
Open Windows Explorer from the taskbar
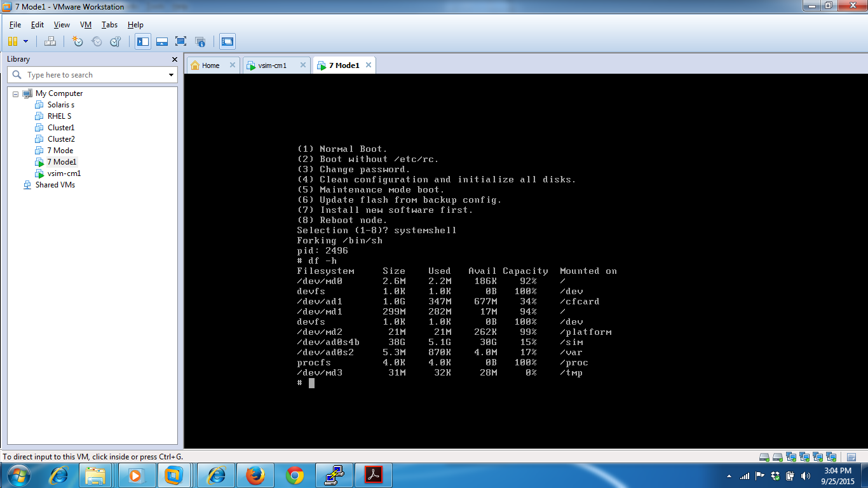tap(95, 475)
